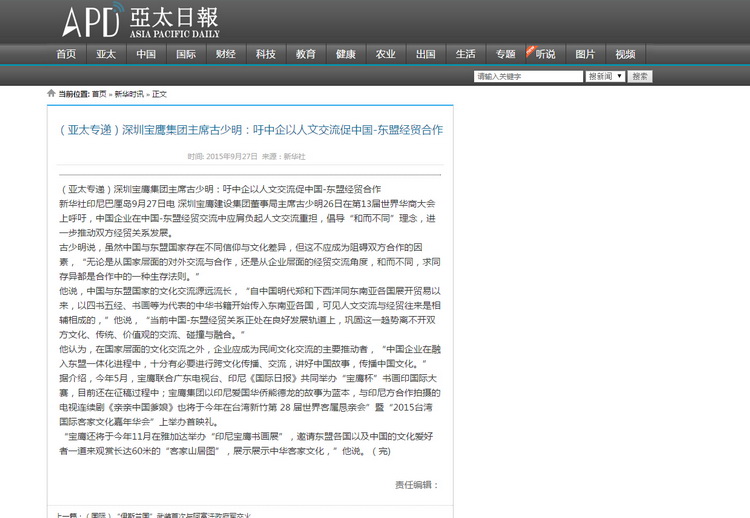Open the 国际 news section

[186, 54]
